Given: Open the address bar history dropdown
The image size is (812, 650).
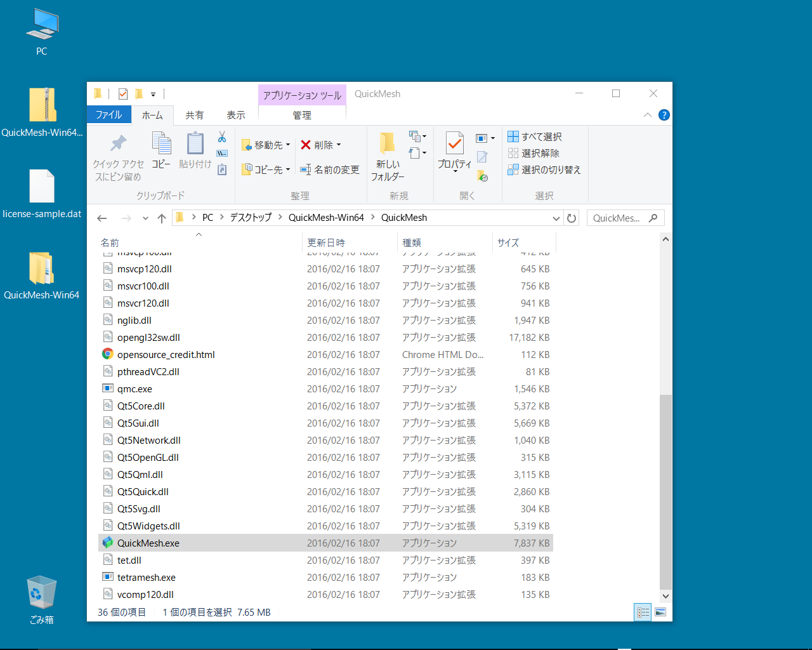Looking at the screenshot, I should (556, 218).
